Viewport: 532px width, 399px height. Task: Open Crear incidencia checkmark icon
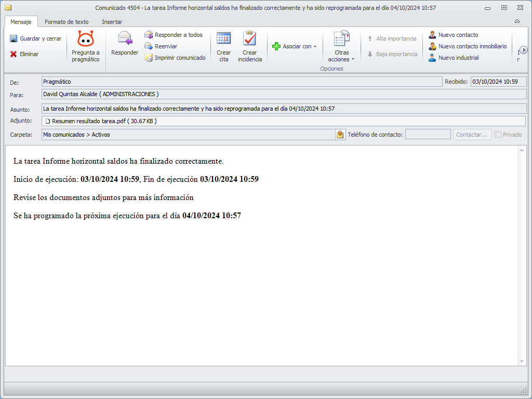(250, 38)
